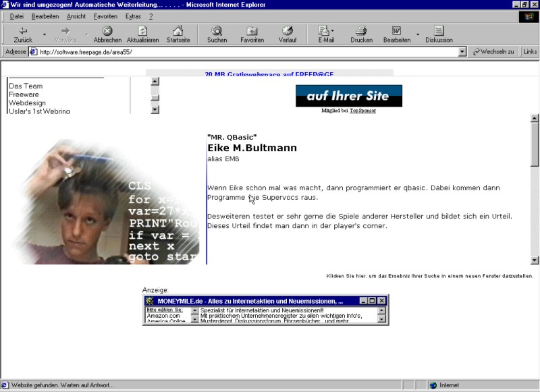Follow the Freeware link
540x392 pixels.
24,94
